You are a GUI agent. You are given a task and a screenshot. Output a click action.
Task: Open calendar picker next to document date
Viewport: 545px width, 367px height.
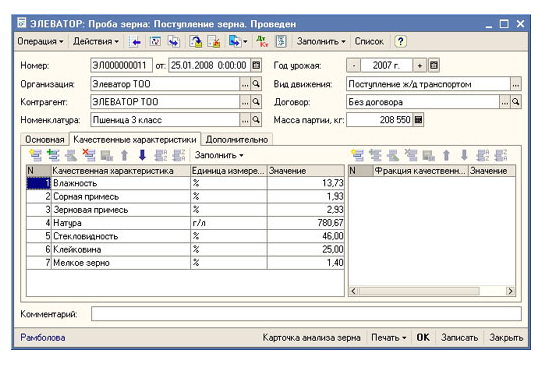(256, 65)
